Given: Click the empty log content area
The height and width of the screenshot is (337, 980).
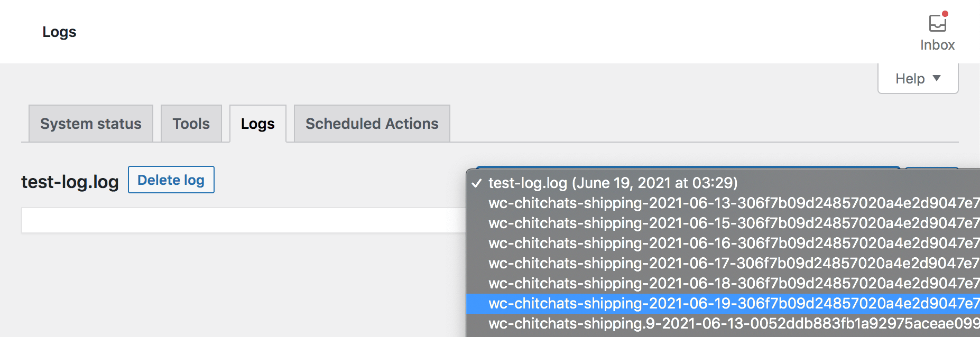Looking at the screenshot, I should (x=243, y=220).
